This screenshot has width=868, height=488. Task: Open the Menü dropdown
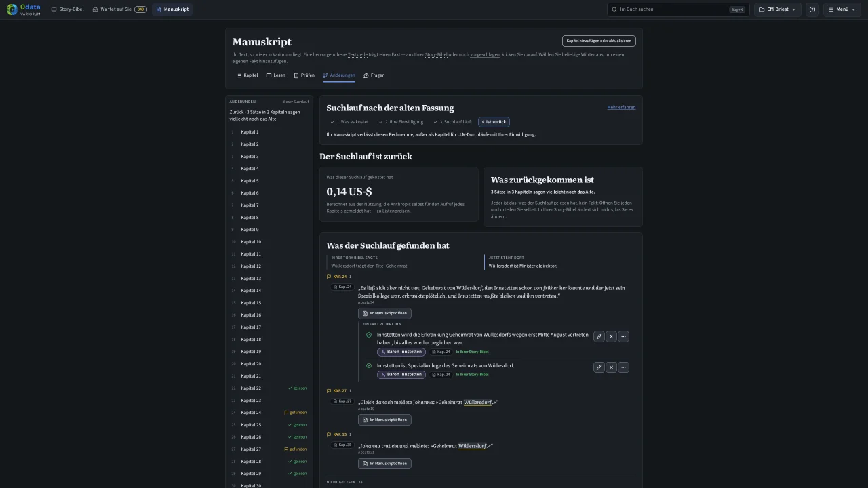[842, 9]
